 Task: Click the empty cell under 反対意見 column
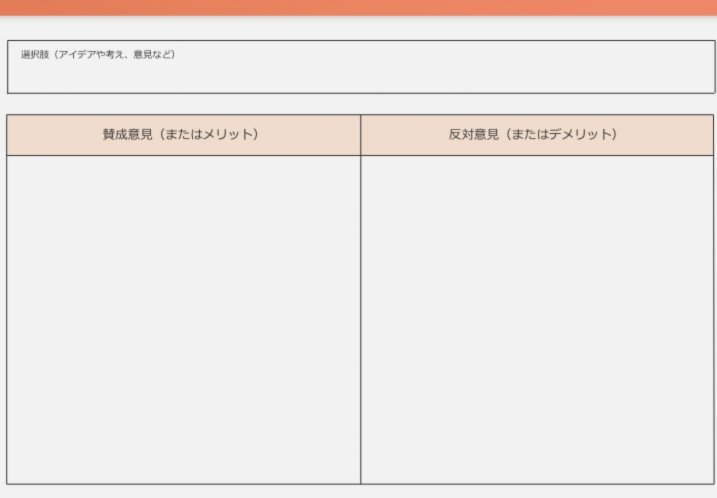537,320
